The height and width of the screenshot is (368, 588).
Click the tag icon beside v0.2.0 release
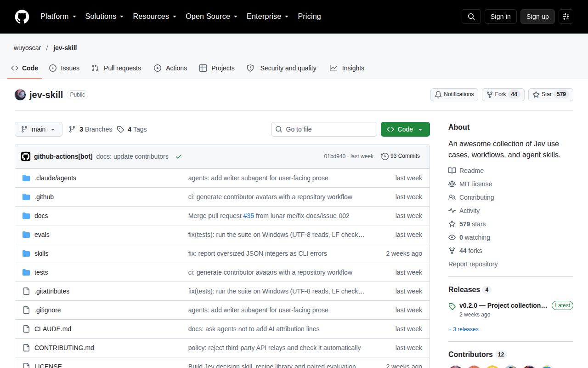coord(452,306)
